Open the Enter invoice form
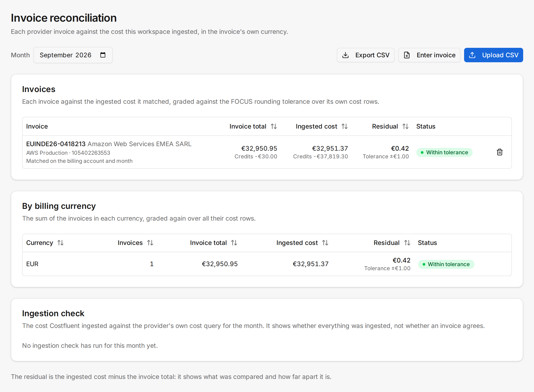 coord(429,55)
